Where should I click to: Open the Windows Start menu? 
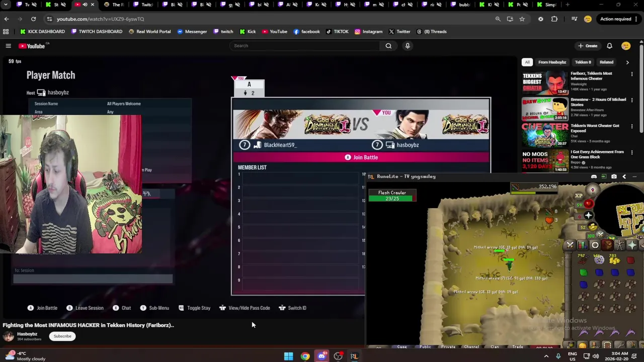coord(288,356)
